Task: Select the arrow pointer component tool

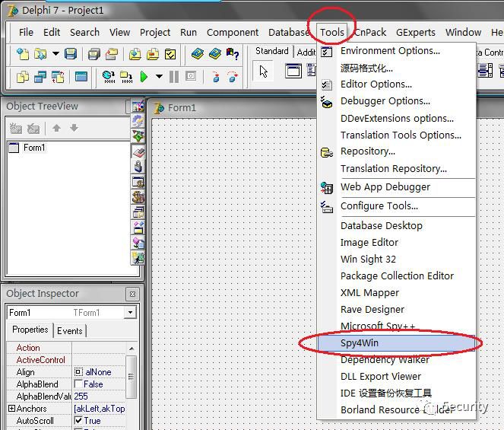Action: 264,72
